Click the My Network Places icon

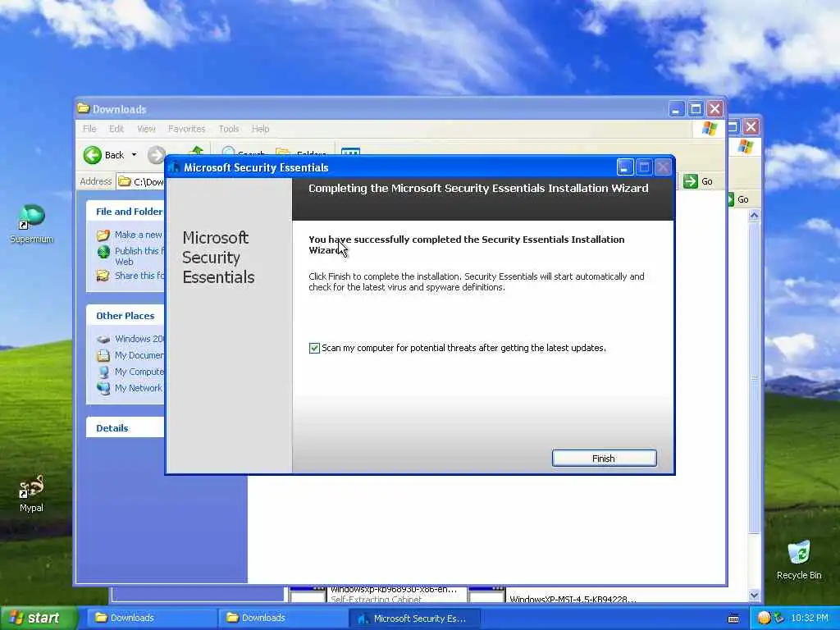tap(103, 388)
